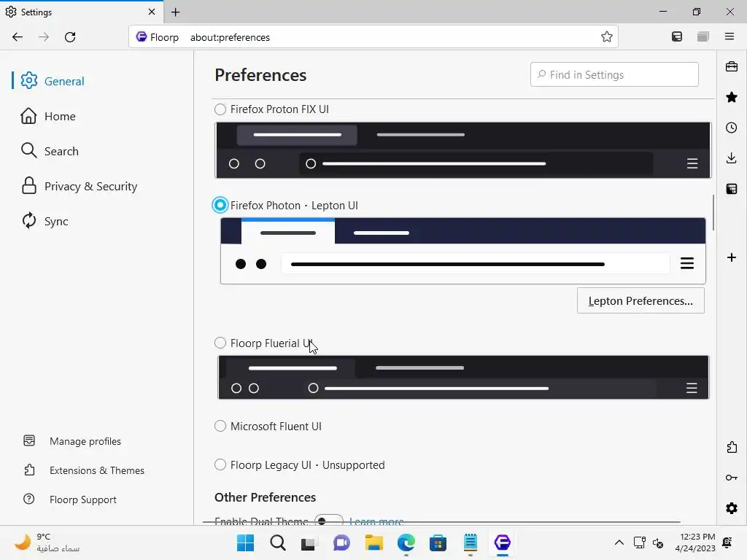The height and width of the screenshot is (560, 747).
Task: Select Firefox Photon · Lepton UI radio button
Action: (x=220, y=205)
